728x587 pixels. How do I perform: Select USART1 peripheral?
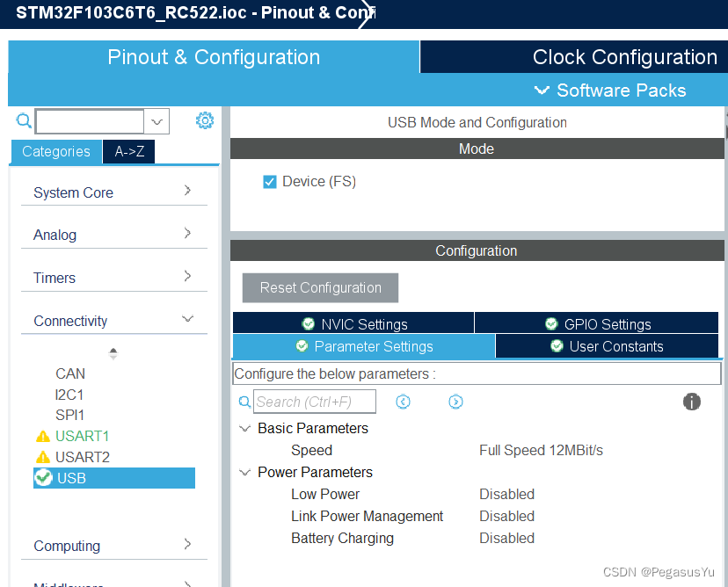[x=82, y=436]
